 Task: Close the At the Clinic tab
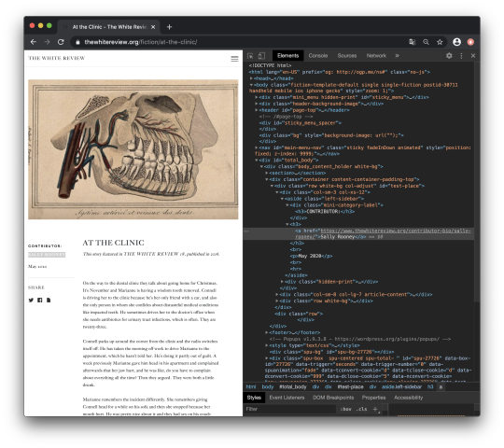click(153, 27)
